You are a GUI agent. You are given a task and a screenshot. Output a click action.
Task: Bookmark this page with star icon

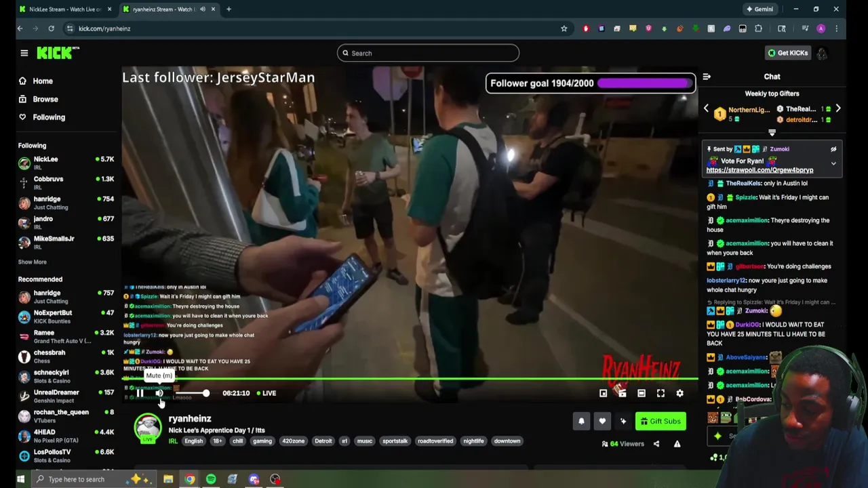[564, 28]
